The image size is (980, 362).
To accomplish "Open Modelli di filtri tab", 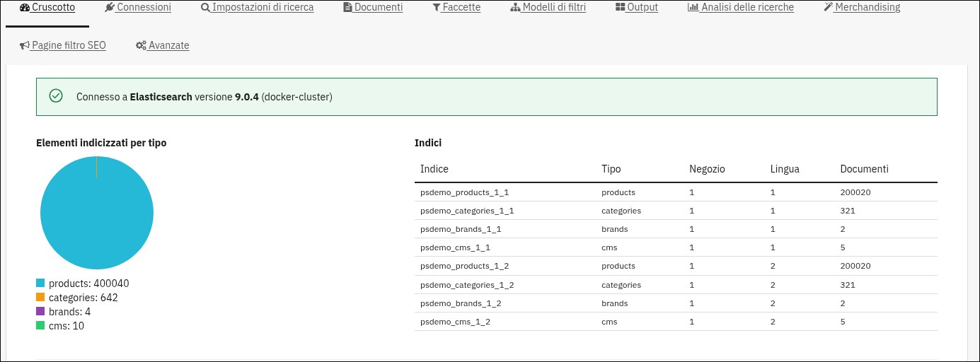I will (x=548, y=8).
